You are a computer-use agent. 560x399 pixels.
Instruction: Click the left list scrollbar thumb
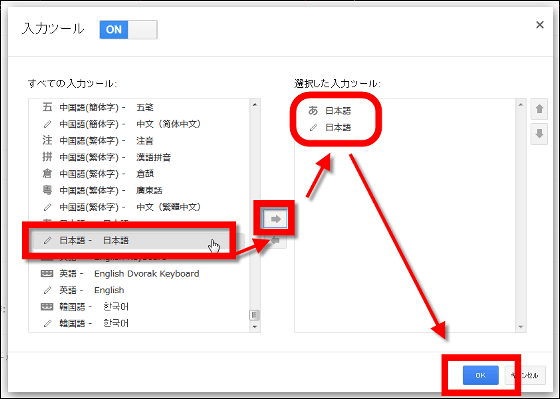point(254,315)
